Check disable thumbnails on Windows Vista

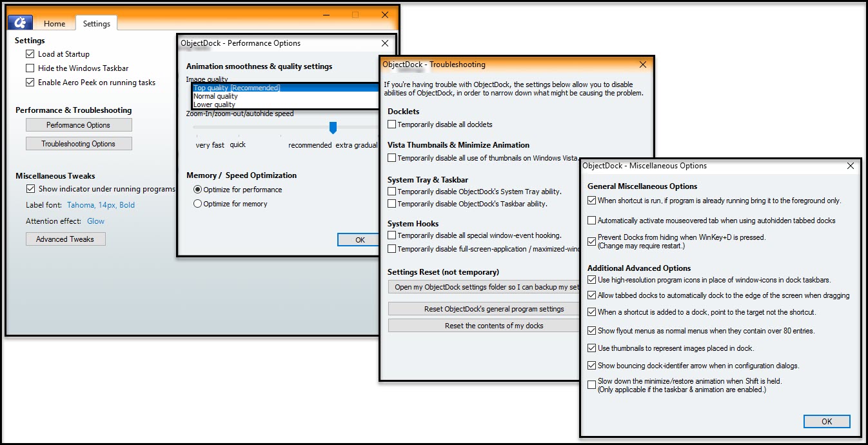click(x=392, y=158)
